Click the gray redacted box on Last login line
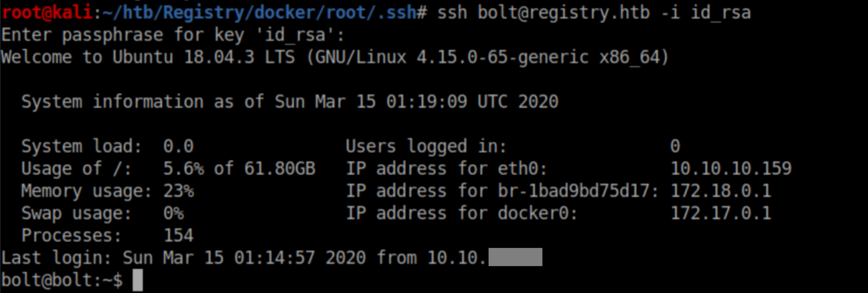Screen dimensions: 868x293 pyautogui.click(x=515, y=257)
